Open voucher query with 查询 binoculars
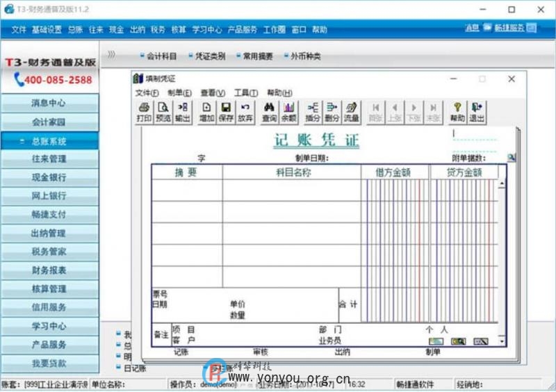This screenshot has width=556, height=392. click(270, 112)
